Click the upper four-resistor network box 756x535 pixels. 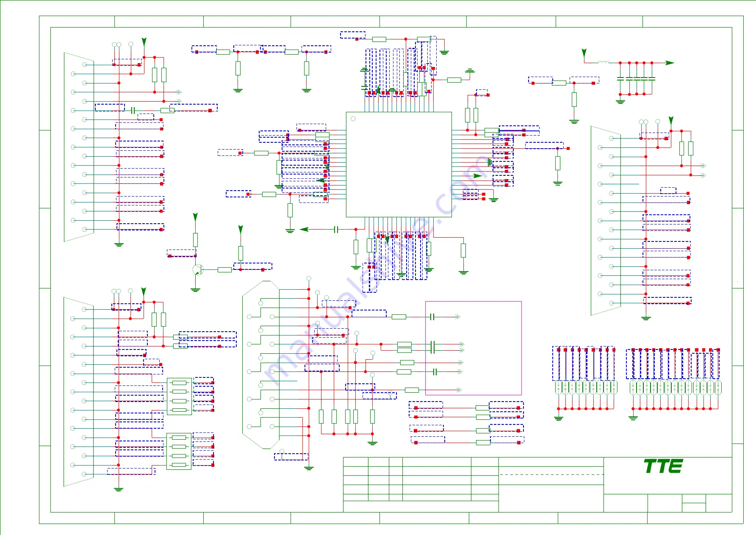click(x=179, y=396)
